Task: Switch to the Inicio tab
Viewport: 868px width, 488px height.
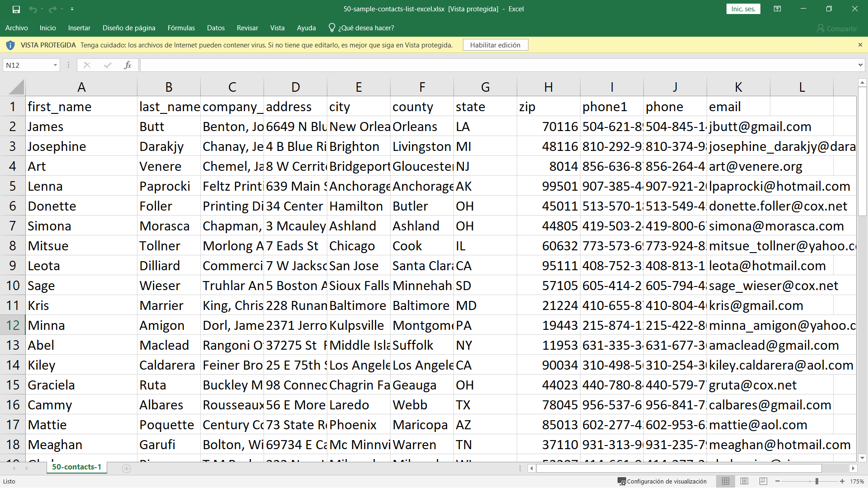Action: (x=48, y=28)
